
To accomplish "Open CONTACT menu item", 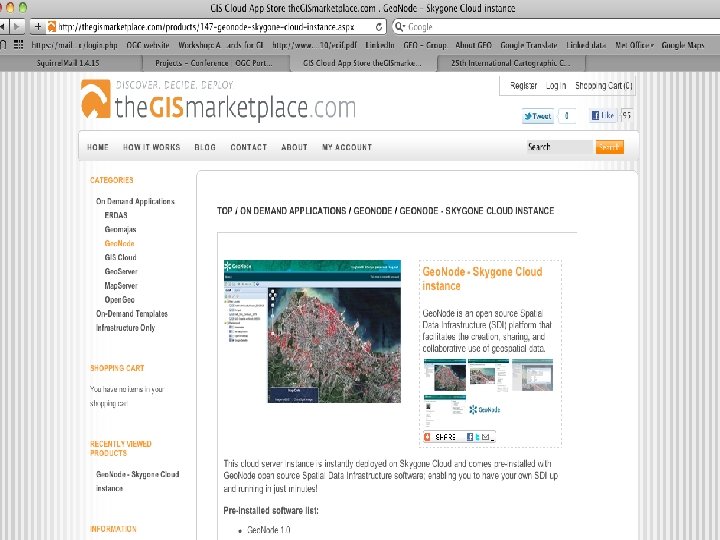I will click(248, 147).
